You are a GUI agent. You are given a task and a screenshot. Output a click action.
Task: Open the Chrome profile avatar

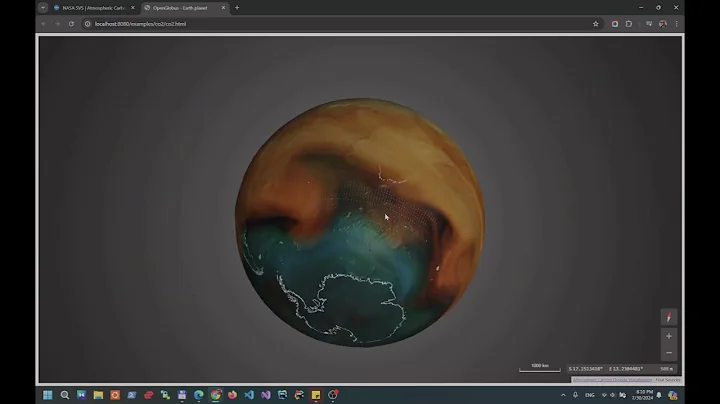point(663,24)
